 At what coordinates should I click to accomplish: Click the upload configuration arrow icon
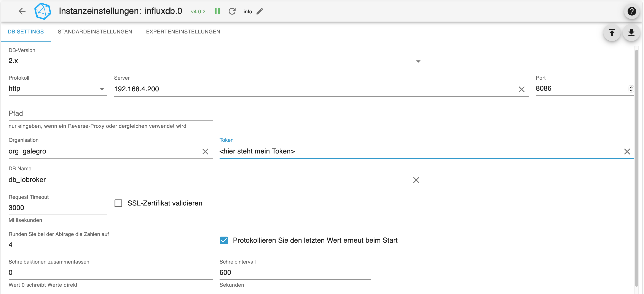(612, 32)
